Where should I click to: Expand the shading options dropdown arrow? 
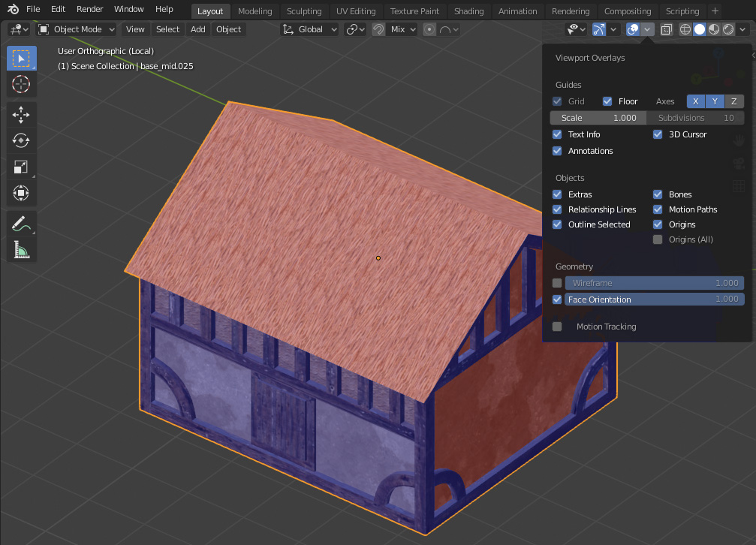[742, 29]
